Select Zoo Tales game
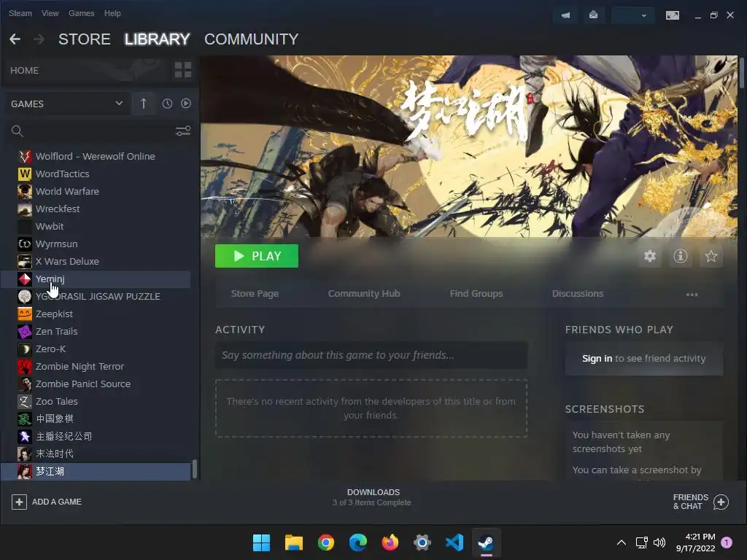The image size is (747, 560). point(96,402)
